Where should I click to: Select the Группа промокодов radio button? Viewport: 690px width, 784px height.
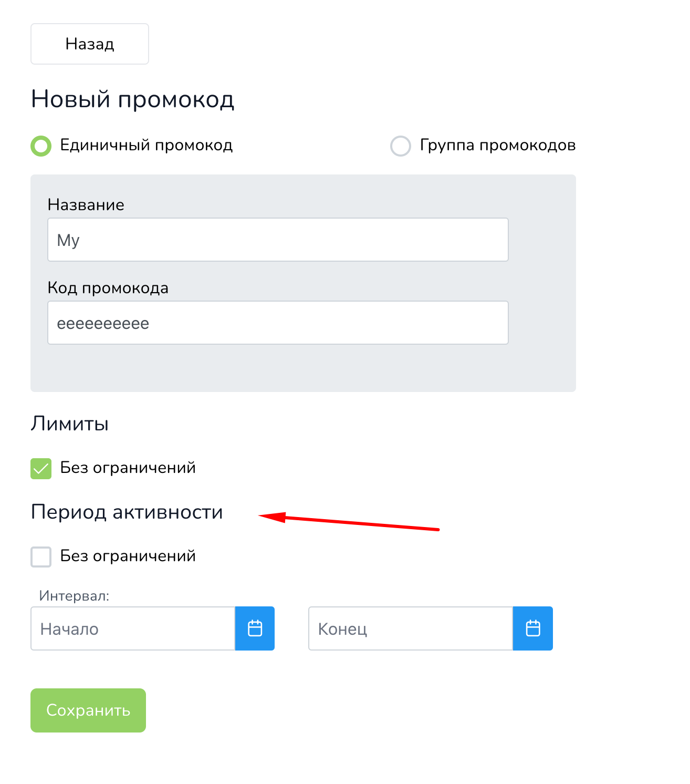point(400,146)
